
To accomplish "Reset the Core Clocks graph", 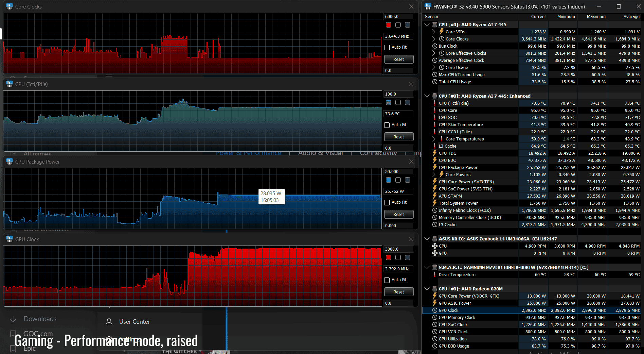I will 399,59.
